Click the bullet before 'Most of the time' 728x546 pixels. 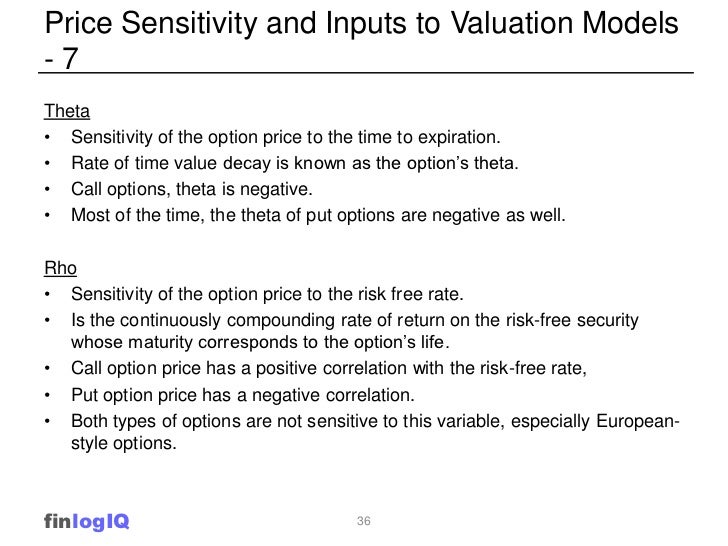coord(47,215)
